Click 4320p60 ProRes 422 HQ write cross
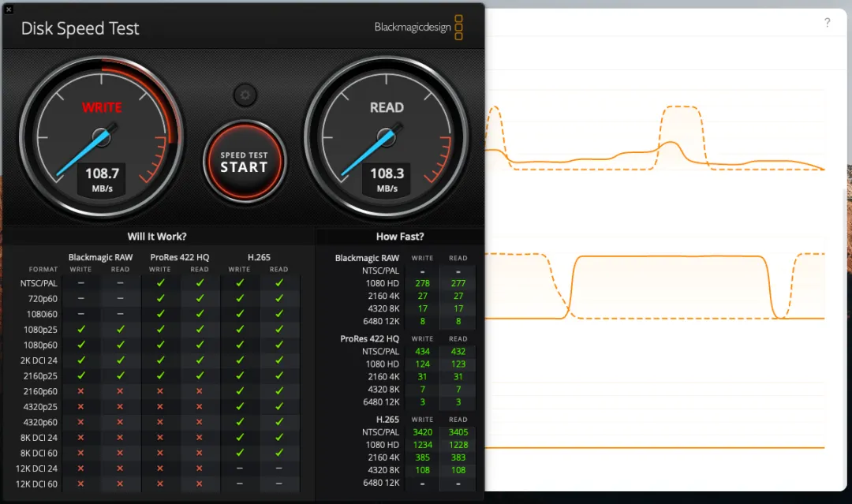852x504 pixels. click(160, 422)
